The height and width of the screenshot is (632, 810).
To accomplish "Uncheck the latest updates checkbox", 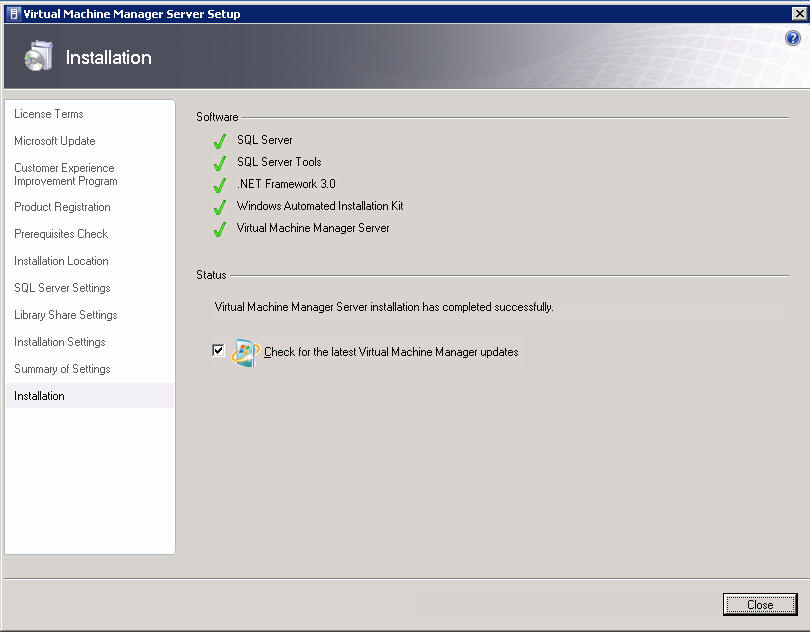I will coord(218,350).
